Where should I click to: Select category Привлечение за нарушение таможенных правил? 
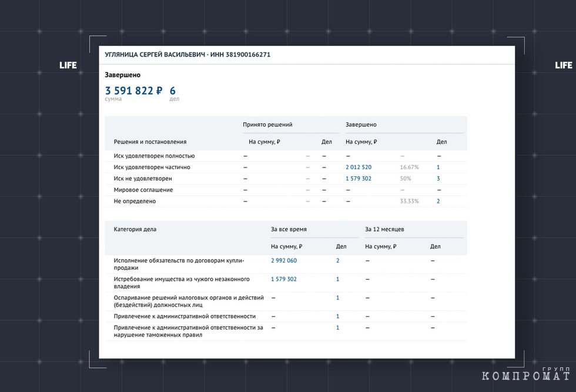click(x=189, y=331)
